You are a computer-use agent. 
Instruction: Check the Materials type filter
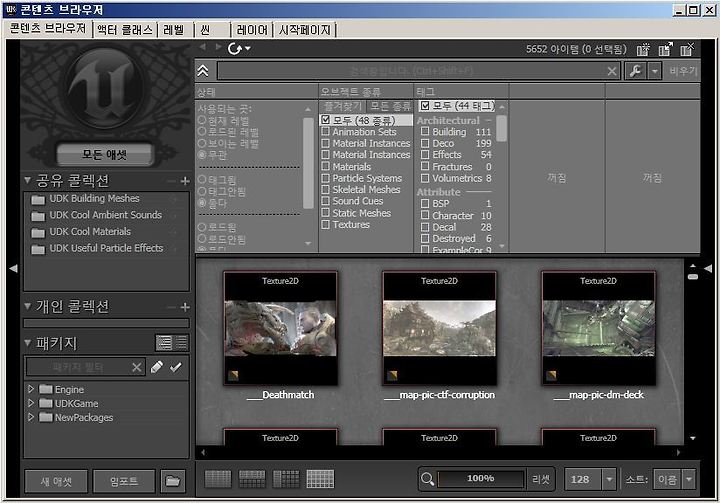coord(326,166)
